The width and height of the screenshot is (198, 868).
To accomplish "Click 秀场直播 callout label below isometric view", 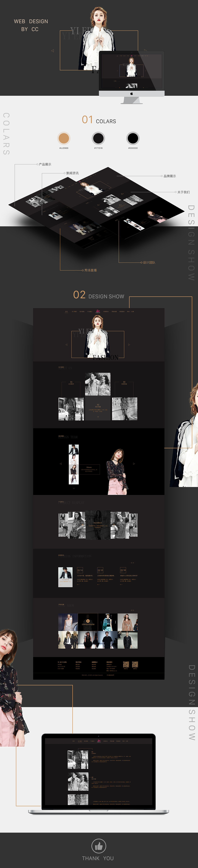I will 90,270.
